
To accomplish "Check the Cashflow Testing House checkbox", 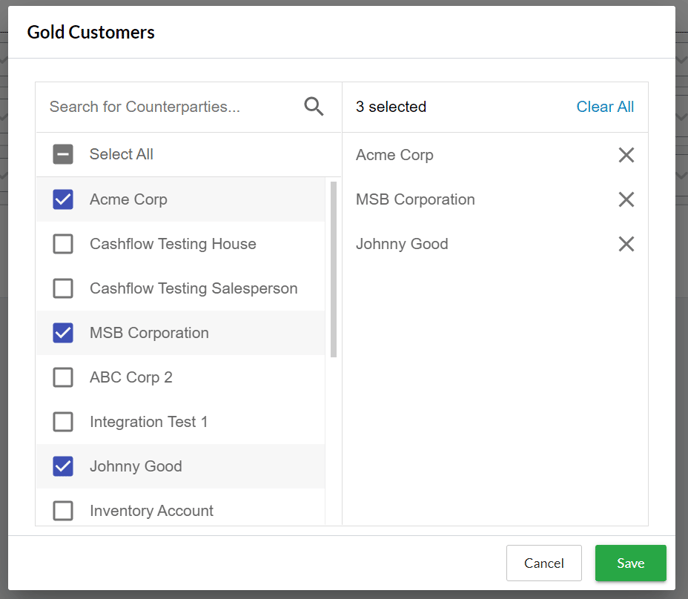I will (63, 244).
